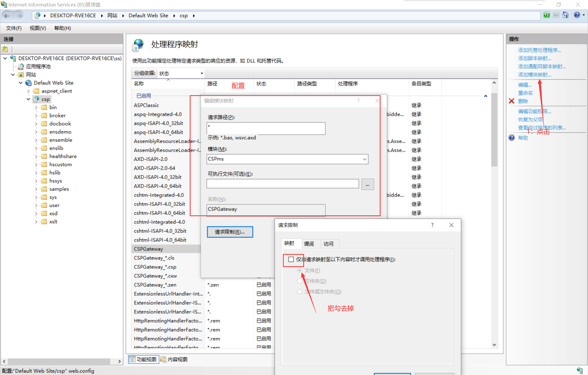Click the home icon in address bar
This screenshot has height=375, width=588.
[565, 15]
